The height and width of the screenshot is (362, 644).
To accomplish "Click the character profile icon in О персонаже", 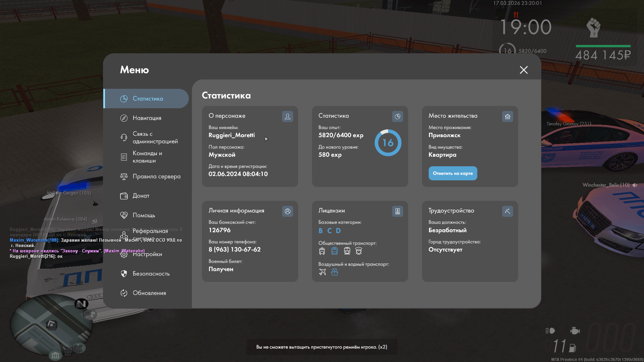I will 287,116.
